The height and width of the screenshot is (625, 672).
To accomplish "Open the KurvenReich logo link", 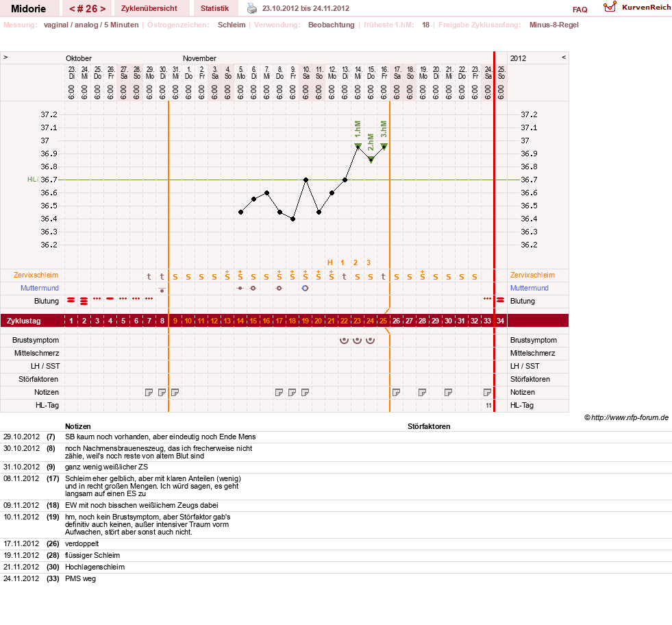I will [x=637, y=8].
